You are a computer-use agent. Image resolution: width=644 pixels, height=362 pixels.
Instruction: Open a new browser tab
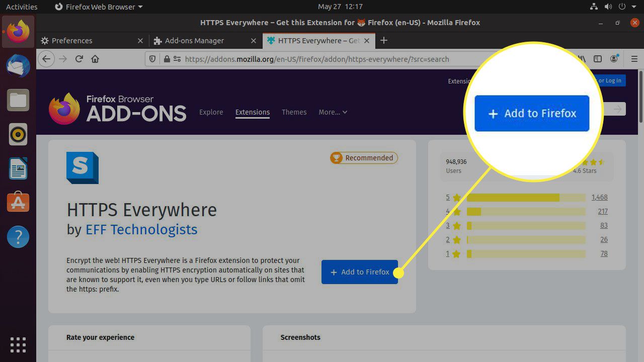(x=384, y=40)
